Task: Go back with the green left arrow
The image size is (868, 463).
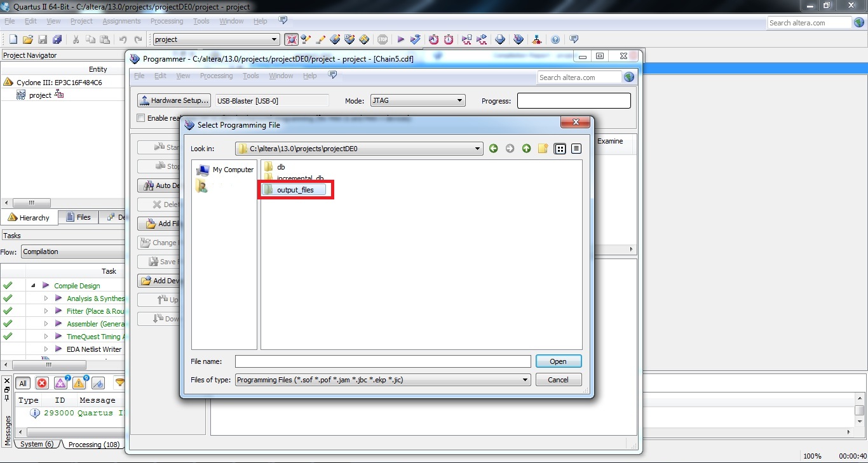Action: click(x=494, y=149)
